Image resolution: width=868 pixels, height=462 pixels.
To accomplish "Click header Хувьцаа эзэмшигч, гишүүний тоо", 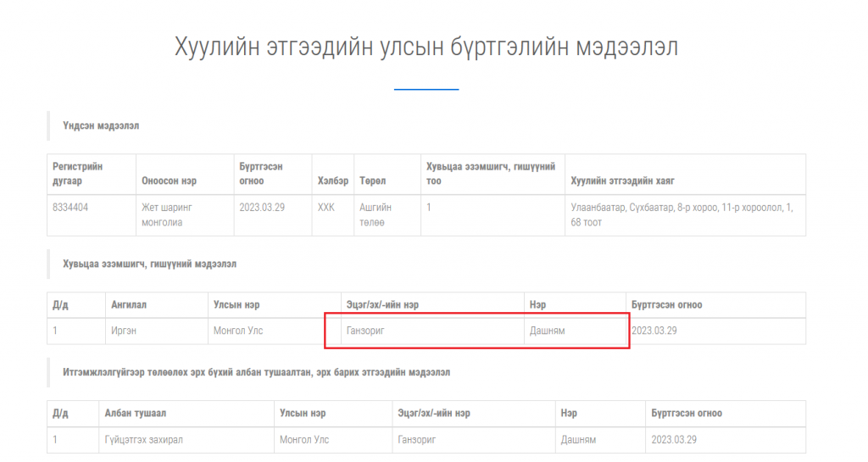I will point(491,174).
